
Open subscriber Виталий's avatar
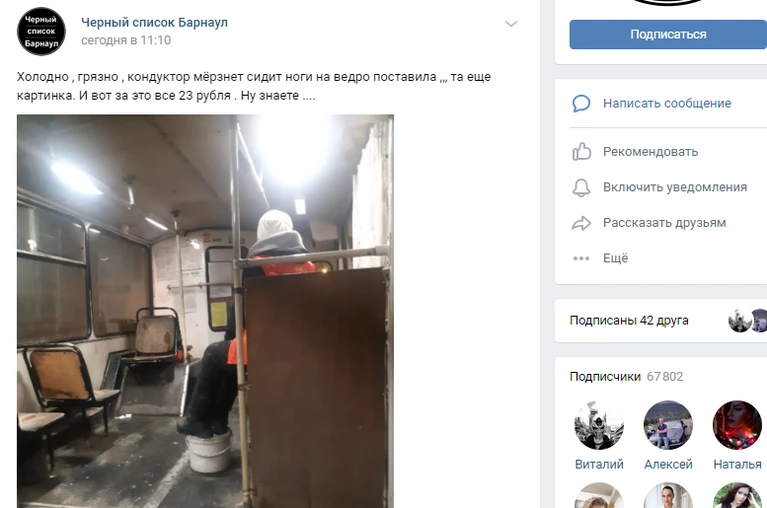(599, 425)
